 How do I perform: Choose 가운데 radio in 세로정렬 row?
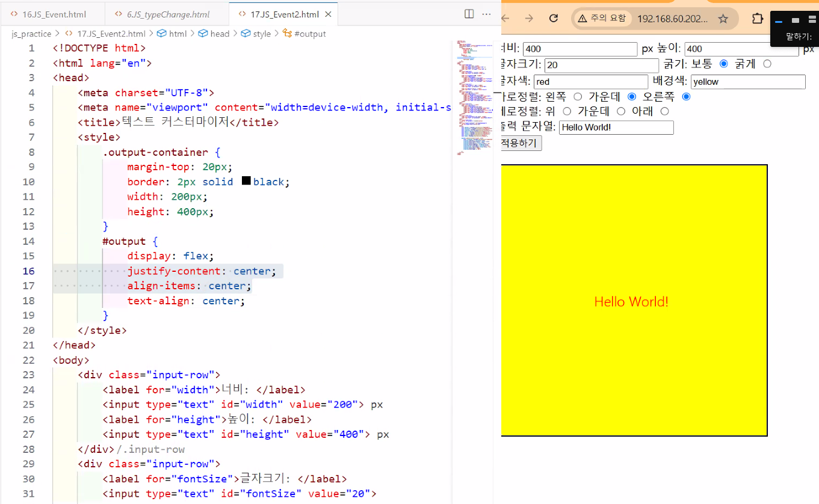click(621, 111)
